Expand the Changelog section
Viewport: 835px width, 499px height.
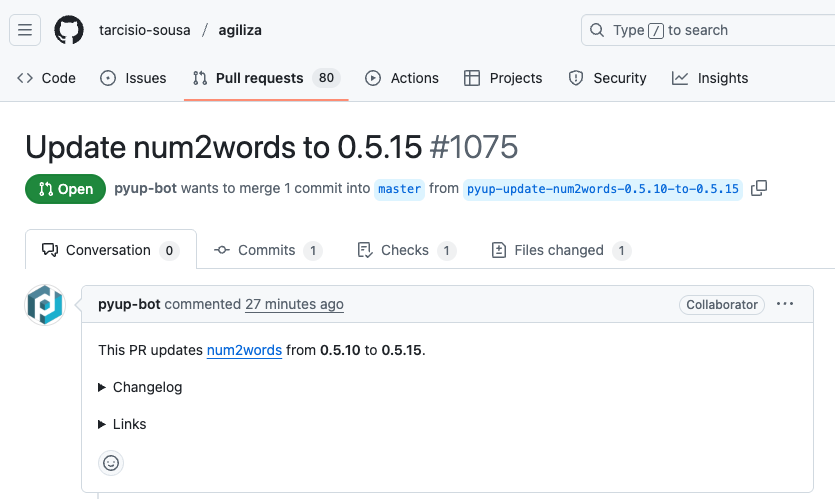tap(140, 387)
